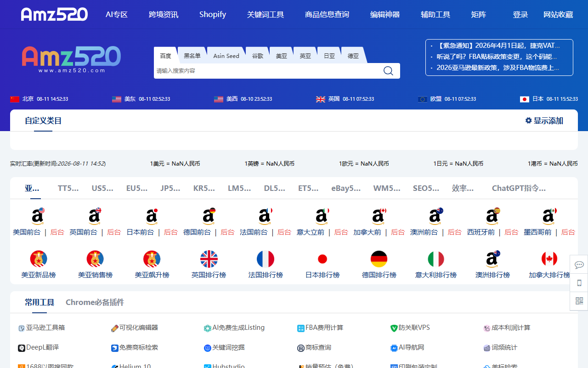Screen dimensions: 588x368
Task: Select the Asin Seed search tab
Action: [226, 56]
